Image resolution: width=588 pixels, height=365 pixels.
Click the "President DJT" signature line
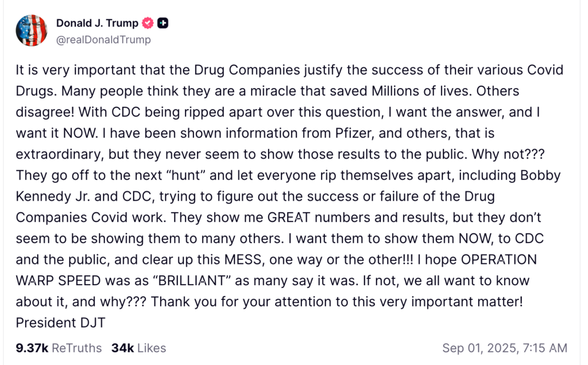pyautogui.click(x=60, y=322)
